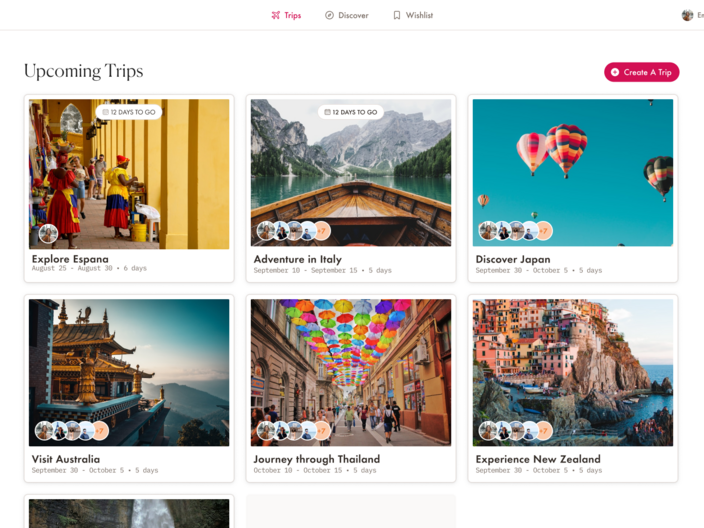Click the calendar icon in the Espana days badge

pyautogui.click(x=106, y=112)
